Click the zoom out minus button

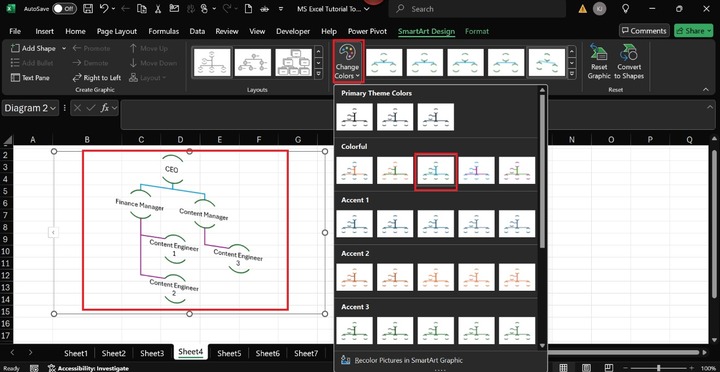coord(626,368)
